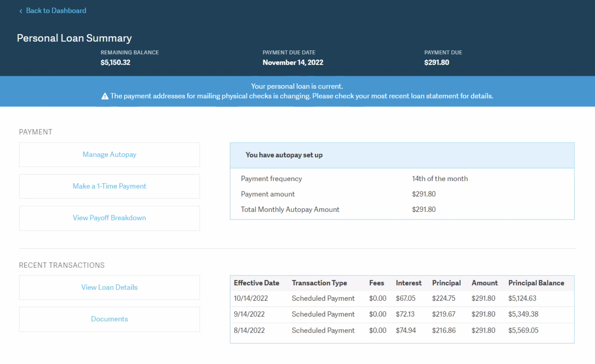The width and height of the screenshot is (595, 364).
Task: Open View Loan Details
Action: coord(109,287)
